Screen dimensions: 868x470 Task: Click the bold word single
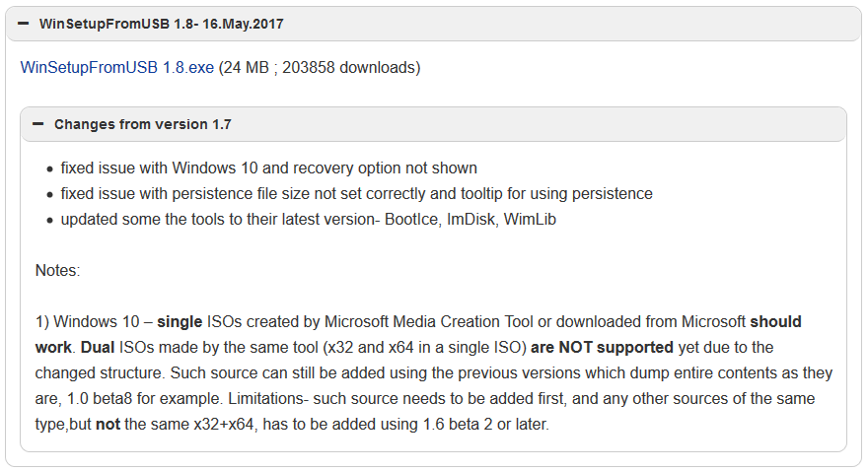[180, 322]
